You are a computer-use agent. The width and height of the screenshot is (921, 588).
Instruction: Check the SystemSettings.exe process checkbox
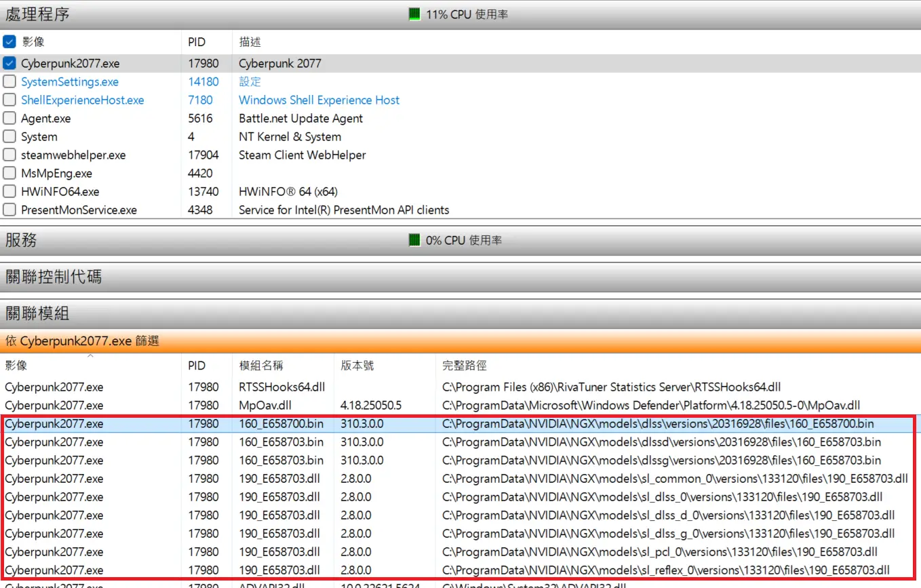9,81
